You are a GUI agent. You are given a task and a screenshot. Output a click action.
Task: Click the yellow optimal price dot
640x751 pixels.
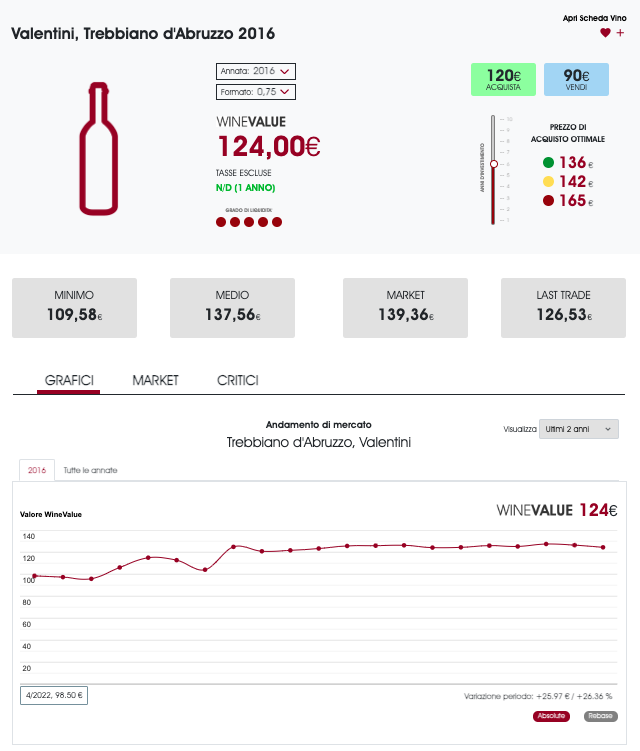pyautogui.click(x=549, y=182)
